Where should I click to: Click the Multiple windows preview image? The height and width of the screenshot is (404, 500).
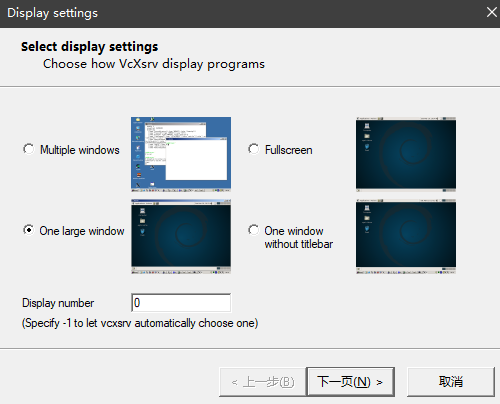pos(181,154)
